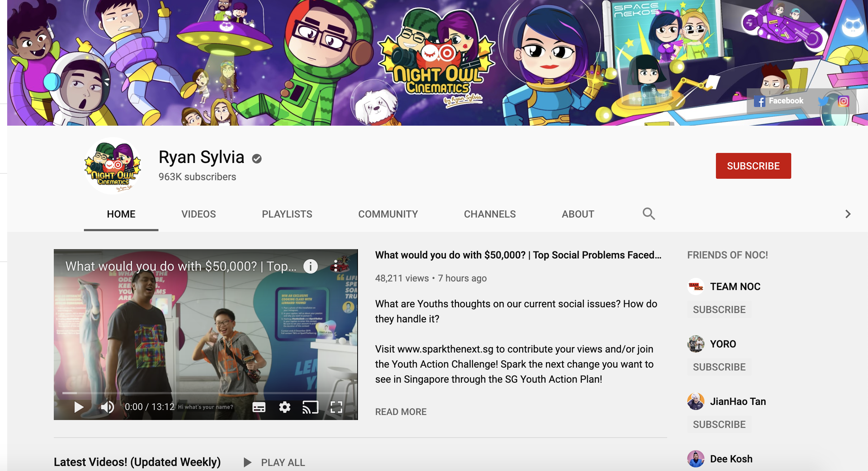
Task: Cast the video with the Cast icon
Action: pos(311,407)
